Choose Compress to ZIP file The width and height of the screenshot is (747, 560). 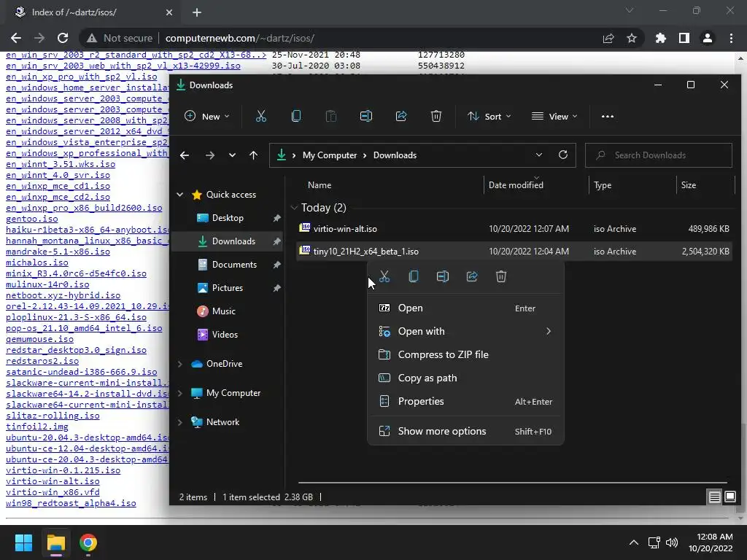coord(465,355)
